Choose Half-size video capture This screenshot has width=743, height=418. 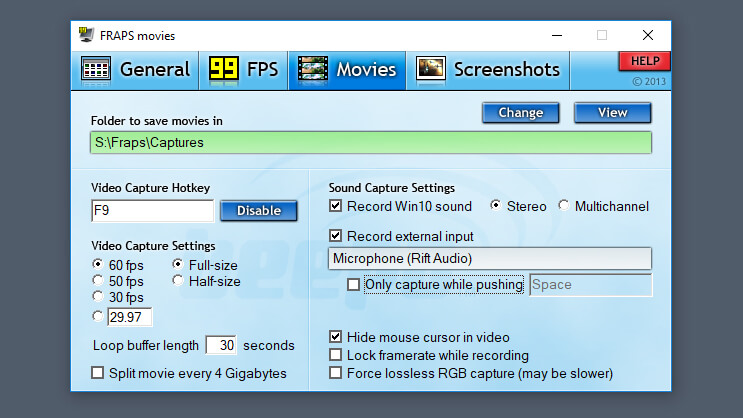click(206, 281)
